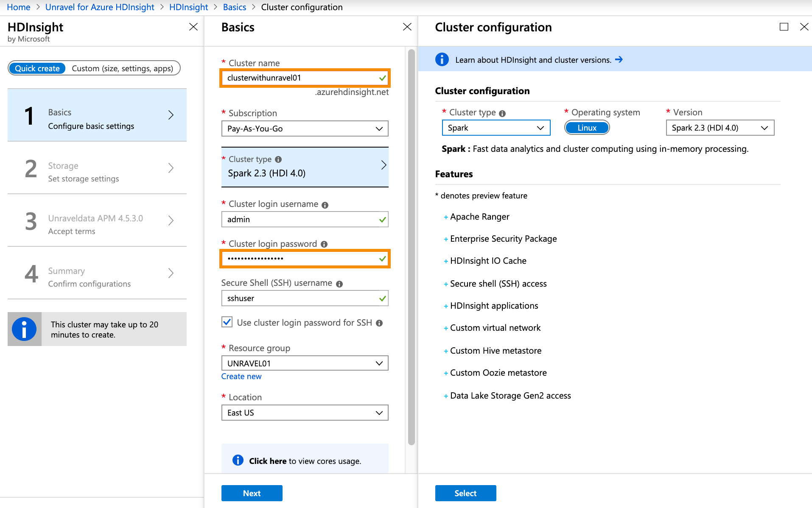Go to HDInsight breadcrumb
The image size is (812, 508).
tap(188, 7)
